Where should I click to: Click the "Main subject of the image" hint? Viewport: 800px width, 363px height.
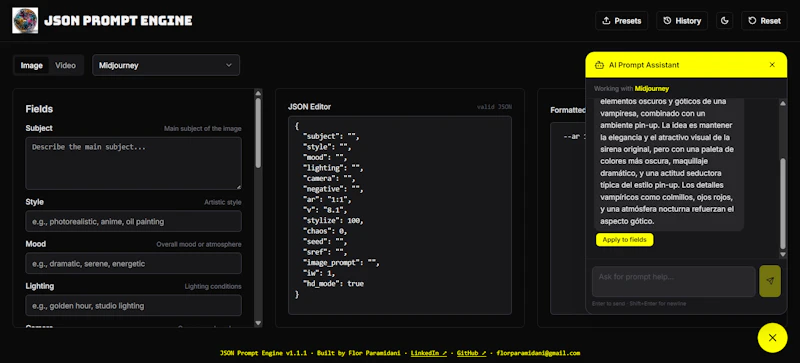203,129
